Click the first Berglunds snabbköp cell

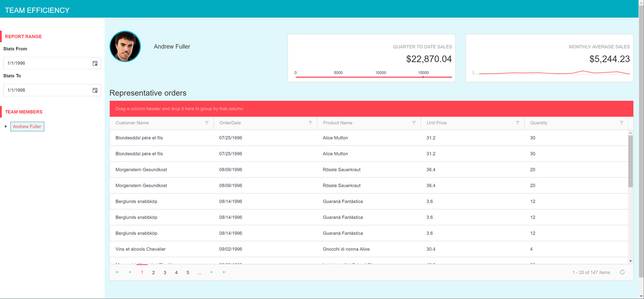click(162, 201)
